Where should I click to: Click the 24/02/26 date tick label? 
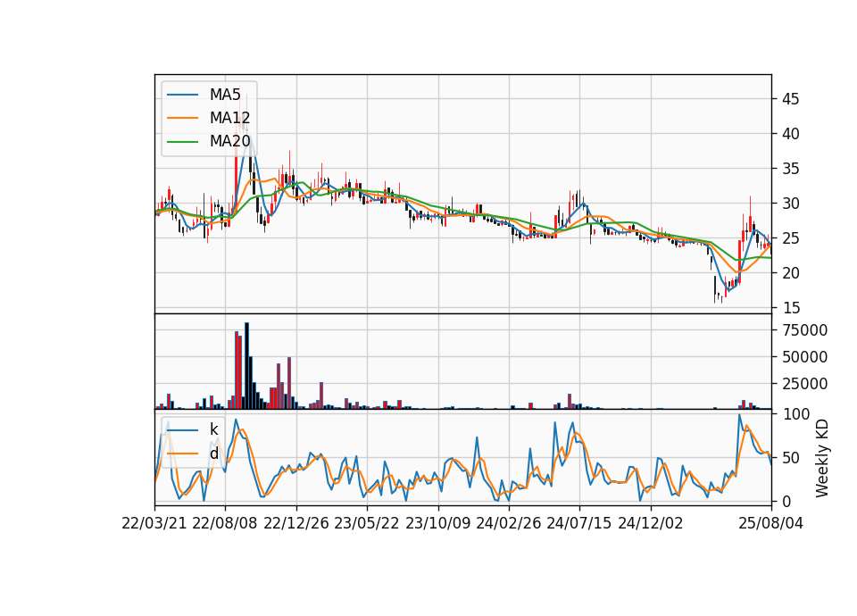pos(508,523)
